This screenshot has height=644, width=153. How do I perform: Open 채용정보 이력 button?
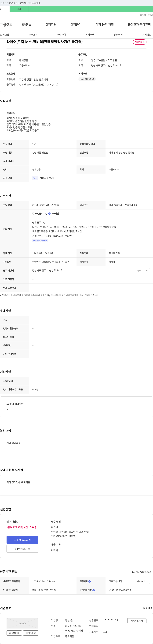coord(137,621)
